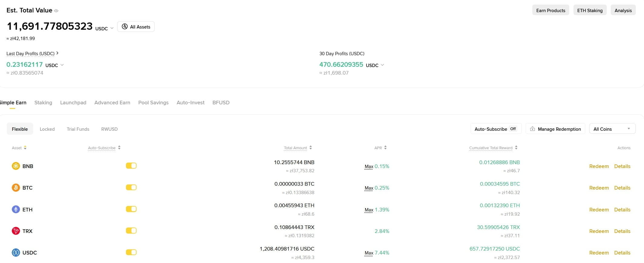View Details for USDC
The image size is (644, 263).
point(622,253)
